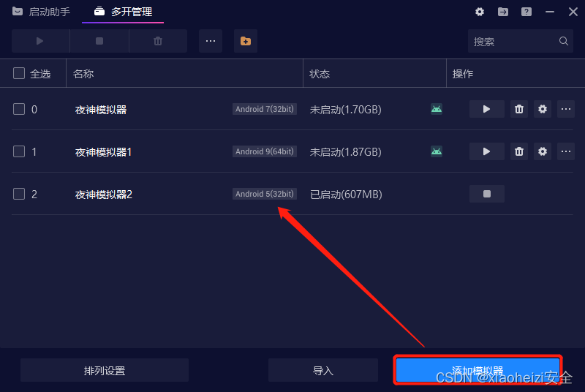Switch to the 启动助手 tab
The image size is (585, 392).
pyautogui.click(x=41, y=12)
